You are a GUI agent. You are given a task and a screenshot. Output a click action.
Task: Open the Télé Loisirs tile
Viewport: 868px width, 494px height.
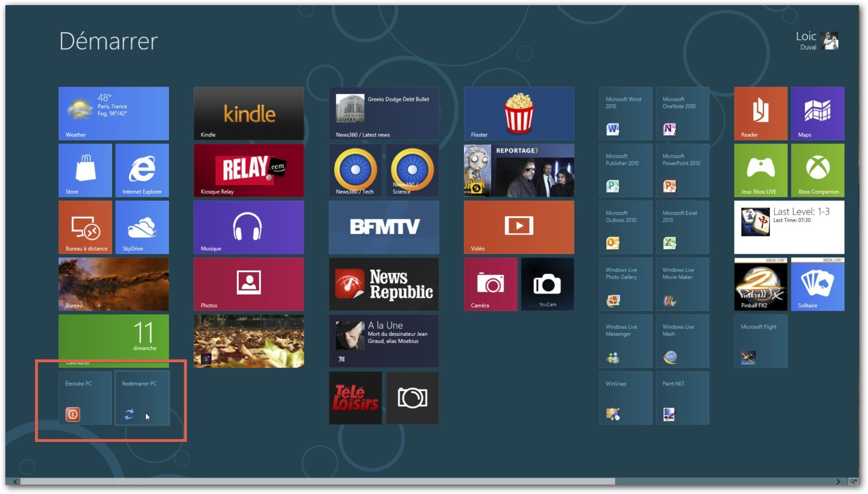click(355, 398)
